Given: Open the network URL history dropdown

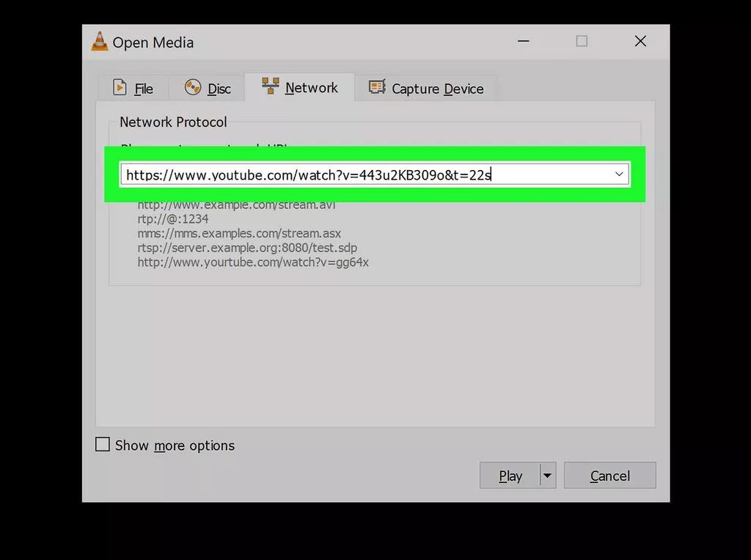Looking at the screenshot, I should tap(620, 174).
